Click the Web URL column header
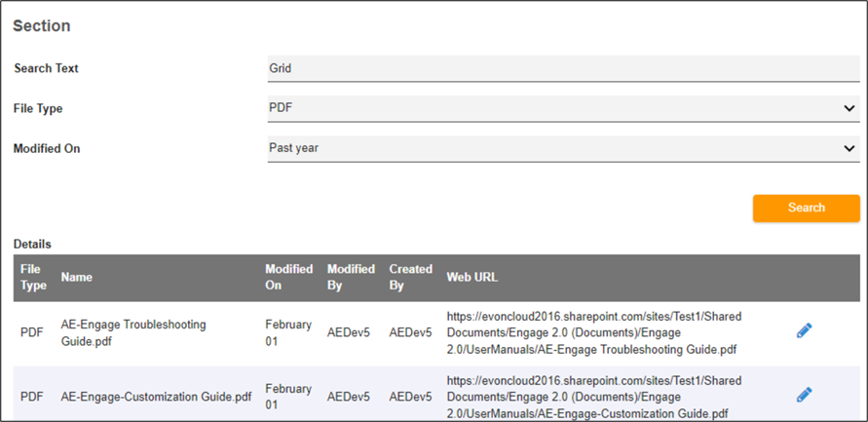868x422 pixels. coord(472,277)
